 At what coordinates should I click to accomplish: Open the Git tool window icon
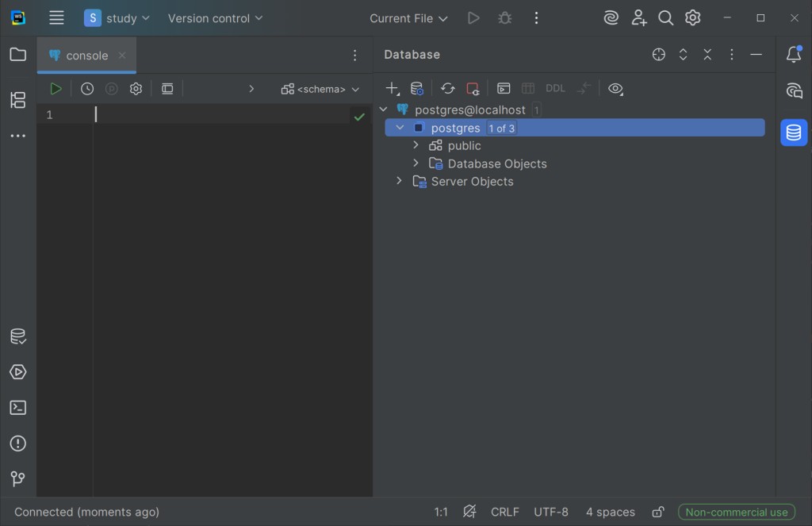coord(17,478)
